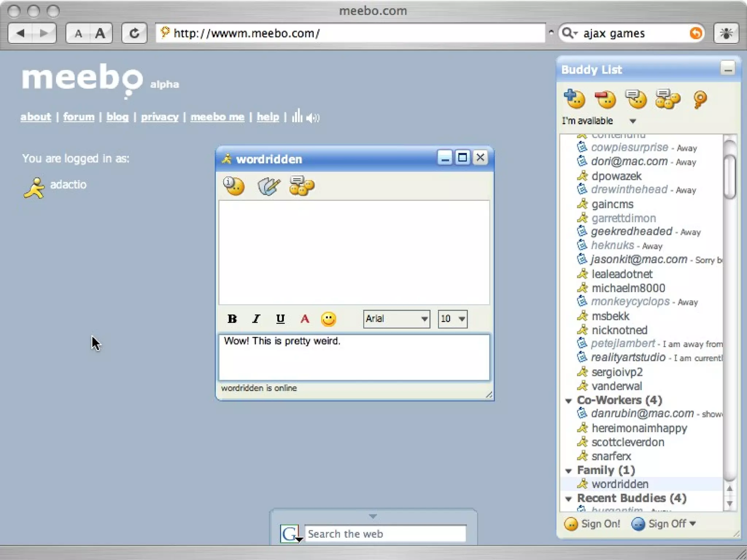
Task: Collapse the Co-Workers buddy group
Action: point(568,401)
